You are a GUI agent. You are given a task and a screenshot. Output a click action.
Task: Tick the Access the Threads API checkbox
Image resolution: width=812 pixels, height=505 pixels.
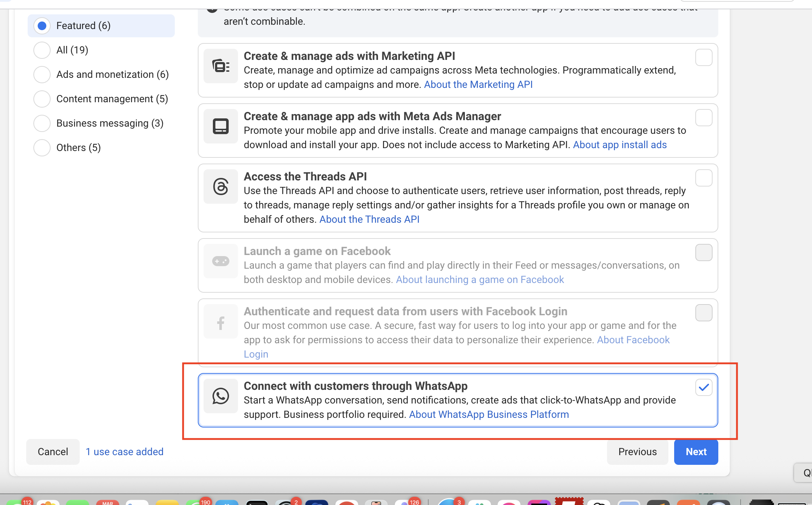[704, 178]
